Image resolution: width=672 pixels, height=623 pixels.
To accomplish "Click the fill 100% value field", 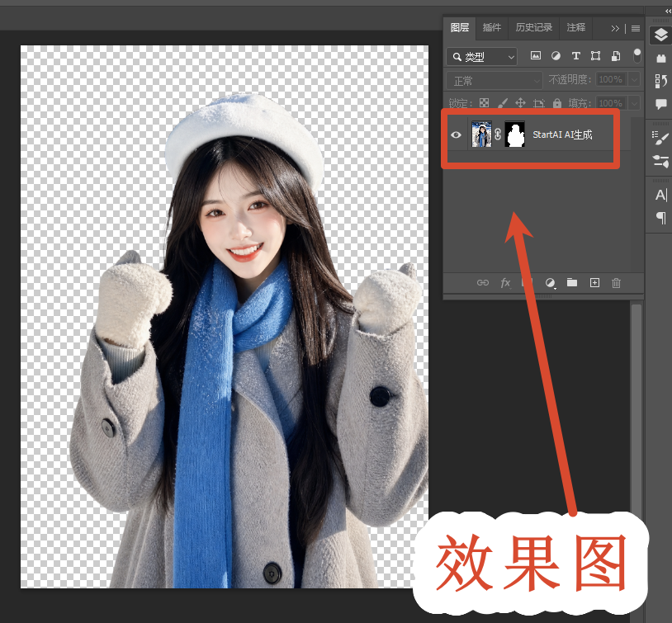I will click(x=611, y=103).
